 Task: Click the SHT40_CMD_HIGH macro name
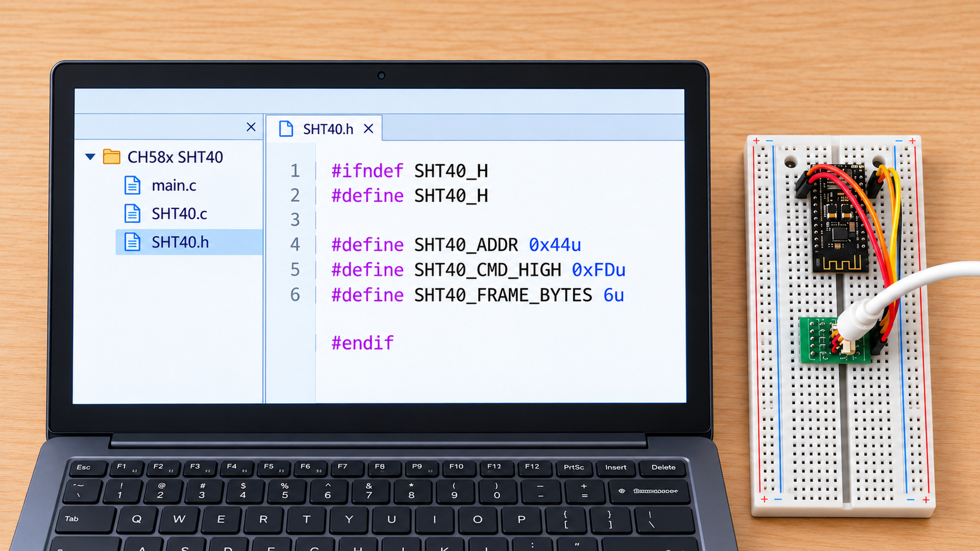(487, 270)
